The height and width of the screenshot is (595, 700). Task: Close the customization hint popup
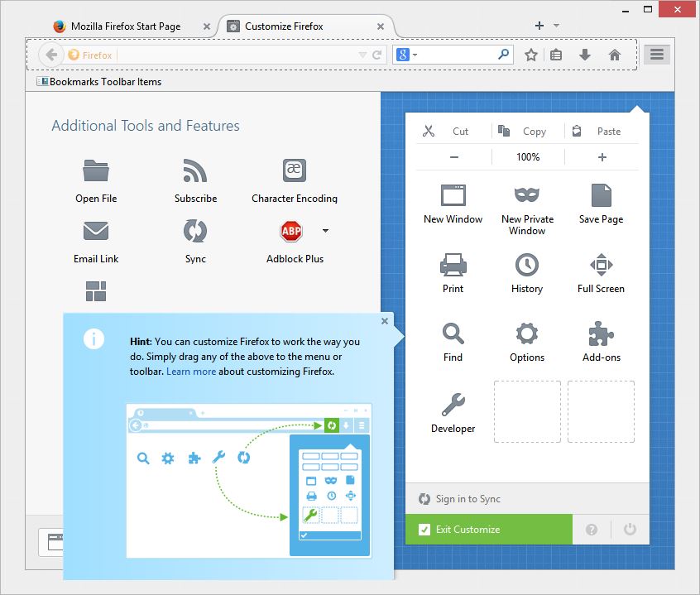coord(385,321)
